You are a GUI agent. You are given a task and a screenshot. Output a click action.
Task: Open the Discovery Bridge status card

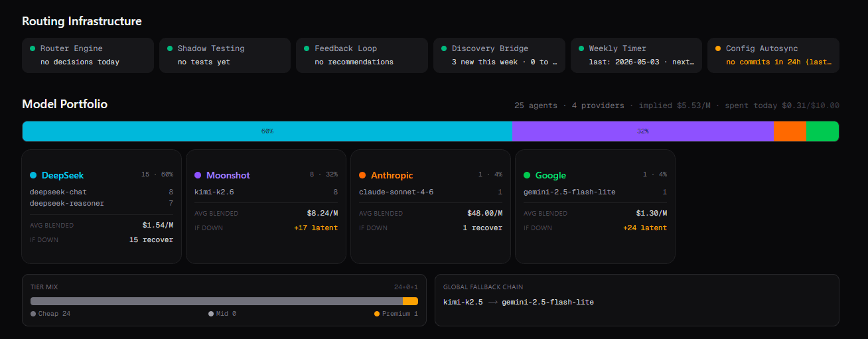click(499, 55)
